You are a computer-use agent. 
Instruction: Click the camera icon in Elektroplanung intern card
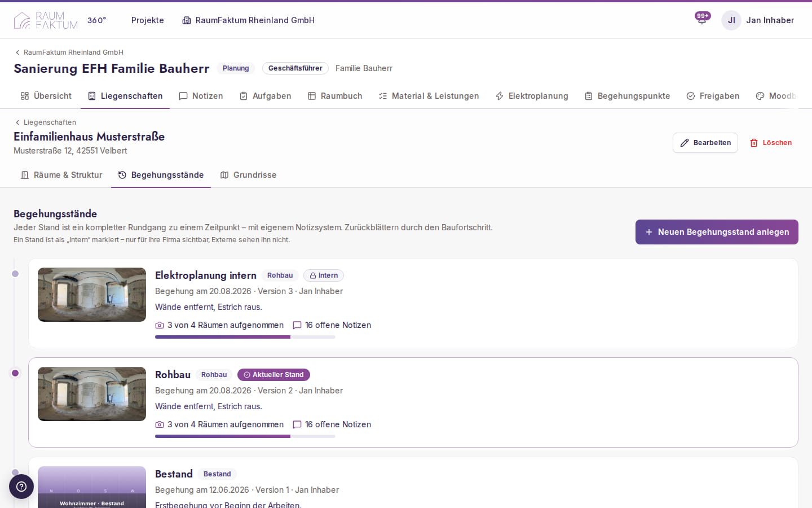pyautogui.click(x=160, y=325)
